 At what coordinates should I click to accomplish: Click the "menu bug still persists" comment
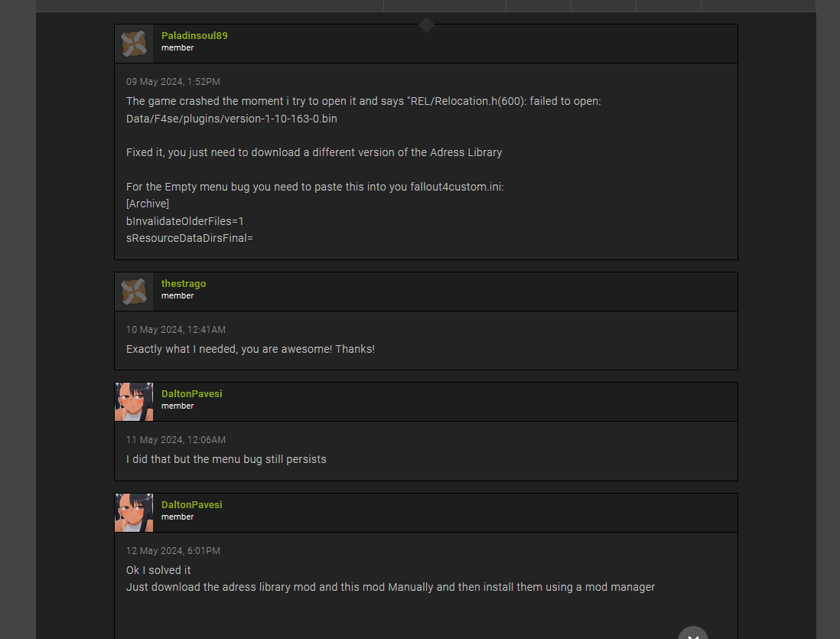click(x=226, y=459)
